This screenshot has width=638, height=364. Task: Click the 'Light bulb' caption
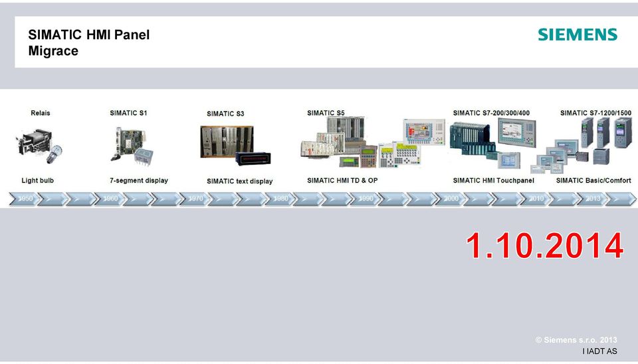click(x=37, y=181)
